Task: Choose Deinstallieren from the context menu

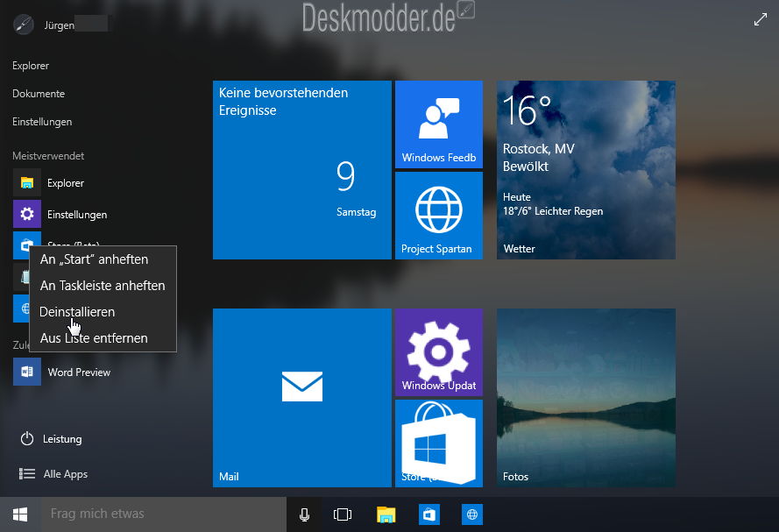Action: (103, 312)
